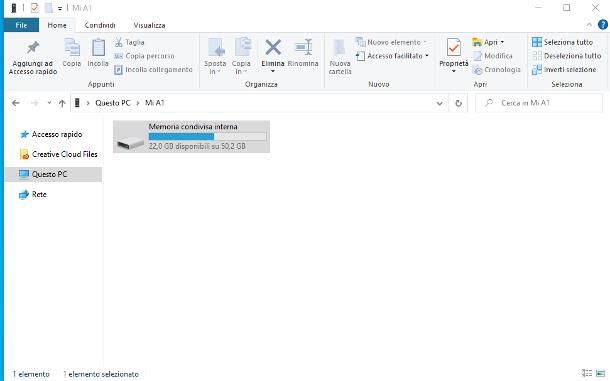Click Seleziona tutto
The width and height of the screenshot is (610, 381).
coord(562,42)
